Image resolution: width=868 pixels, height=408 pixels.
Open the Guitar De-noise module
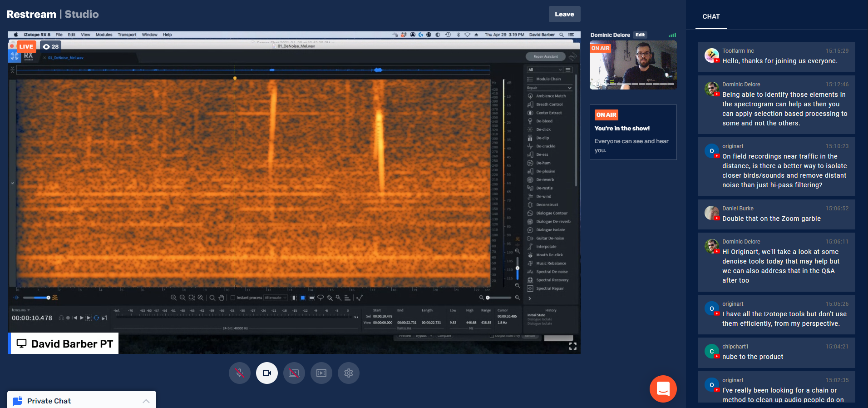(546, 238)
